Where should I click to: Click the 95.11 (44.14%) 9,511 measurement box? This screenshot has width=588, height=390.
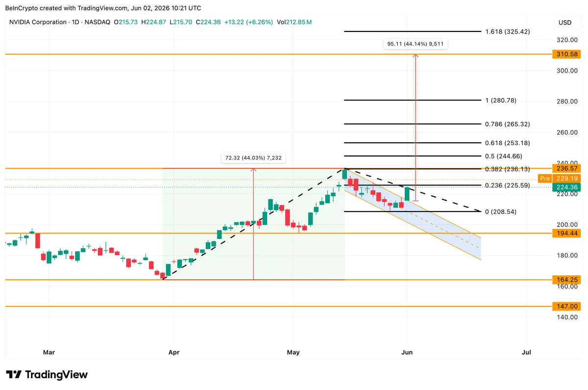click(415, 44)
